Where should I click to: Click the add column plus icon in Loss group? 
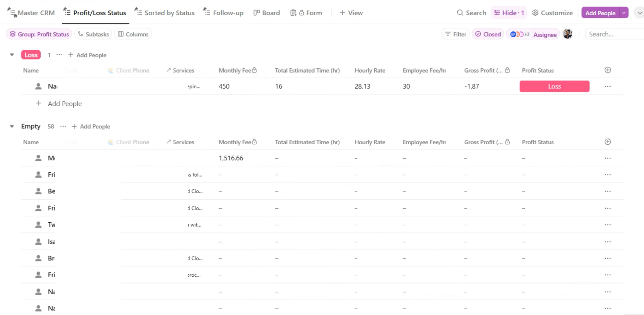pyautogui.click(x=608, y=70)
